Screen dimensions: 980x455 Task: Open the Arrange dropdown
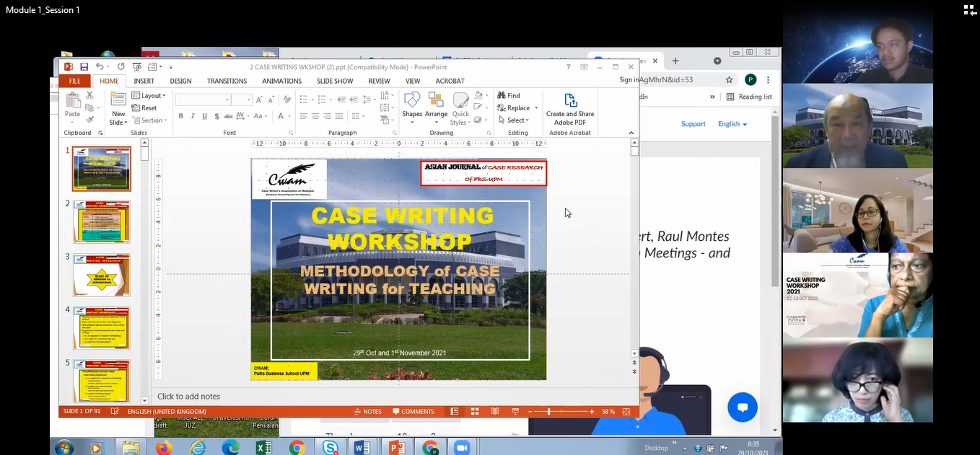click(436, 109)
